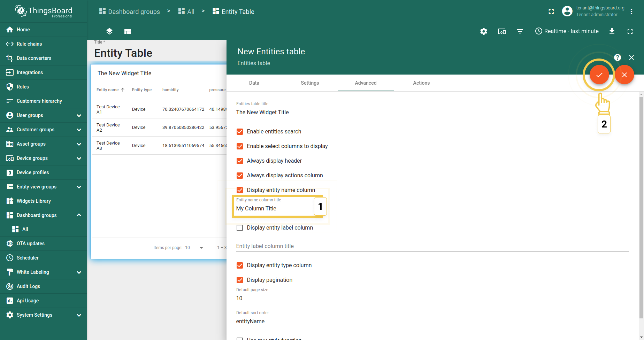Open user profile avatar
Viewport: 644px width, 340px height.
point(567,11)
